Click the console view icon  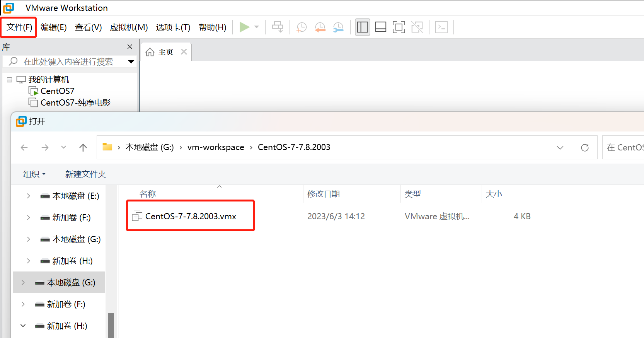click(441, 27)
